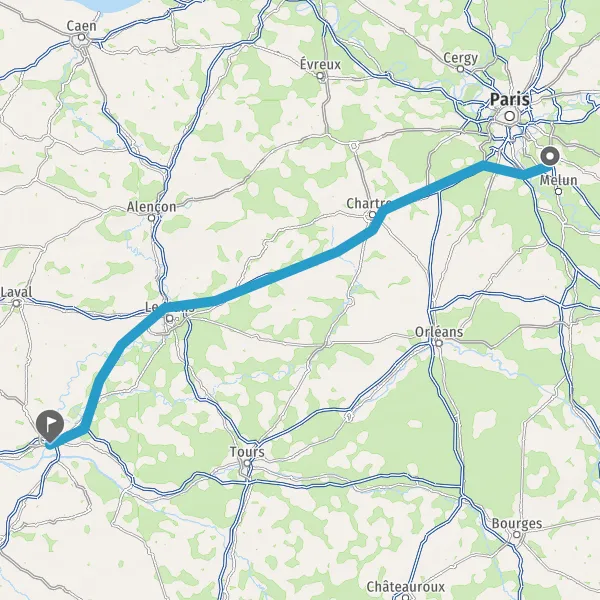
Task: Click the Châteauroux city label
Action: 406,587
